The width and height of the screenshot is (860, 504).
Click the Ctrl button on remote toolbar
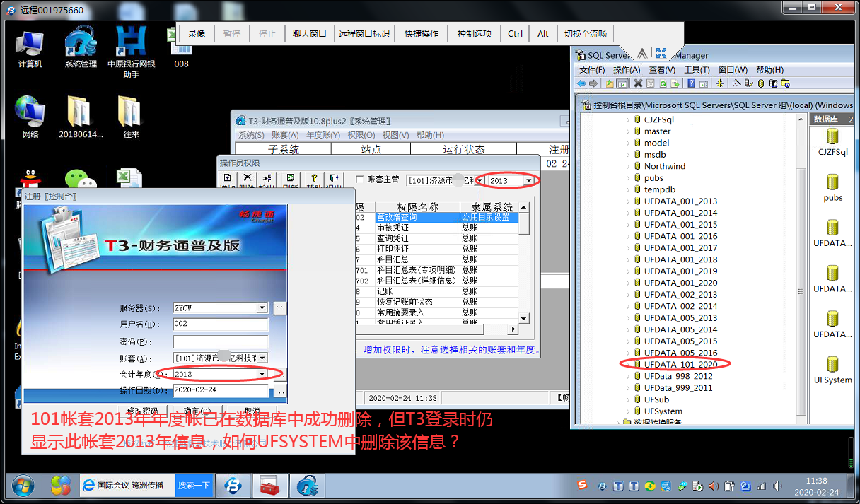coord(516,34)
